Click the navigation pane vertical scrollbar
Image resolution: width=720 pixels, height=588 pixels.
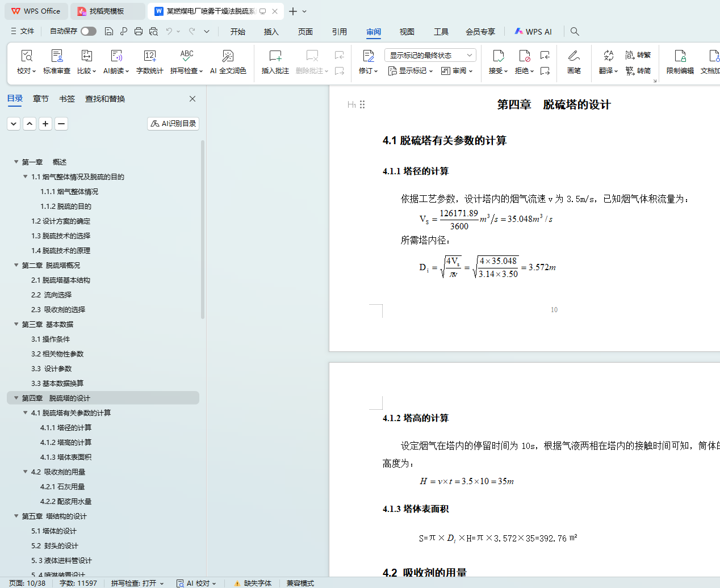click(203, 227)
